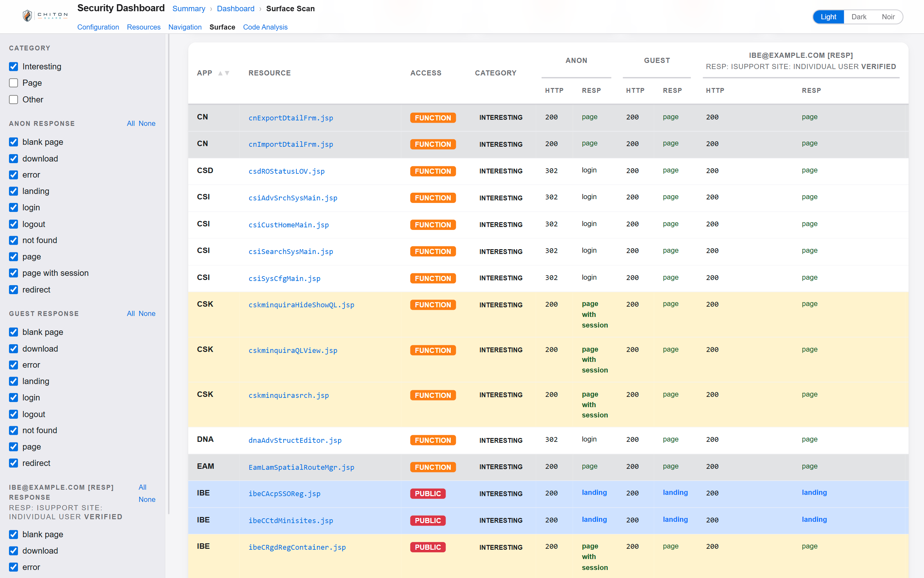Click the Chiton Guard logo

(x=45, y=16)
